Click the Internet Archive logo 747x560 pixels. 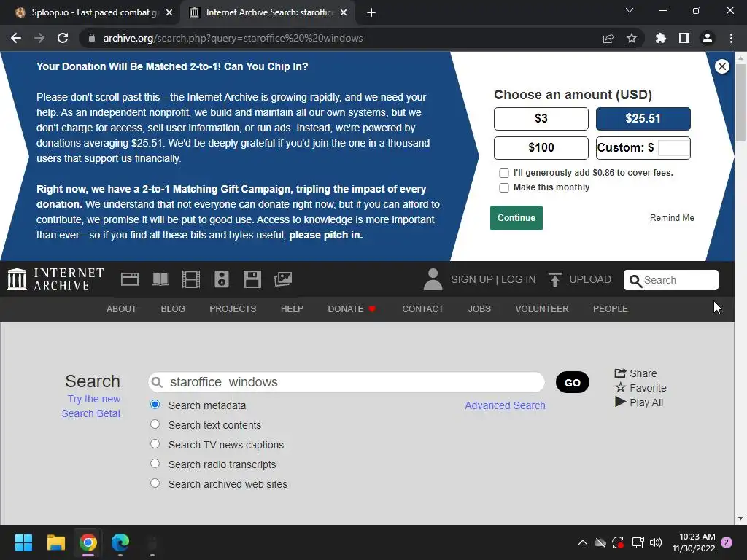coord(55,279)
